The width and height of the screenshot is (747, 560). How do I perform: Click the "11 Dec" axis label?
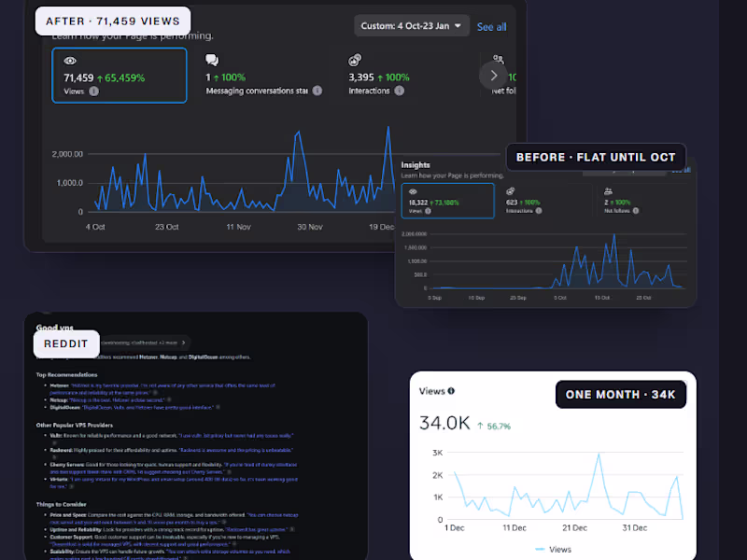514,527
